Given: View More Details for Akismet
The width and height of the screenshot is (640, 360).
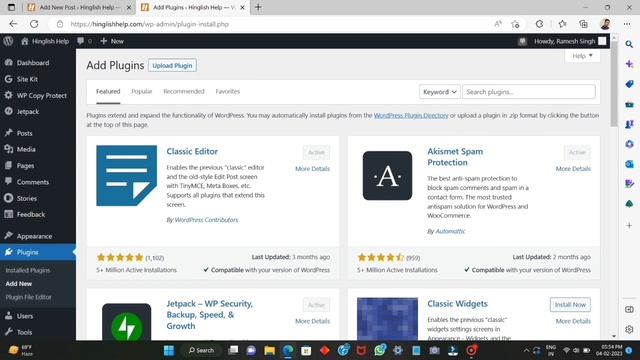Looking at the screenshot, I should (x=573, y=169).
